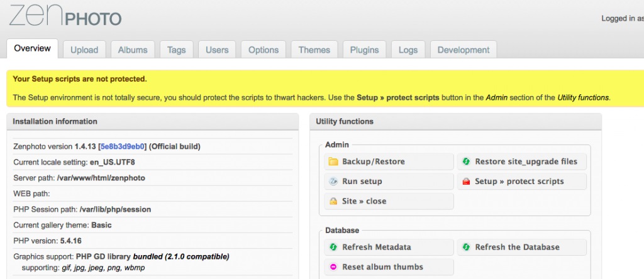The height and width of the screenshot is (279, 644).
Task: Select the Users tab
Action: [217, 50]
